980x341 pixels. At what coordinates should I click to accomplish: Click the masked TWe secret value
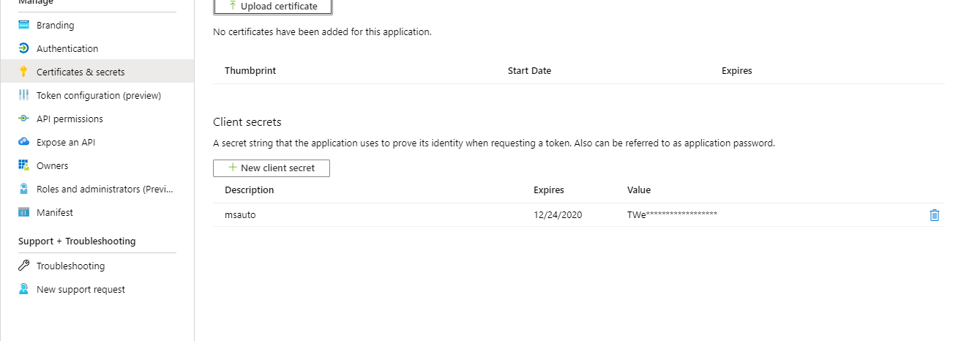pos(672,215)
